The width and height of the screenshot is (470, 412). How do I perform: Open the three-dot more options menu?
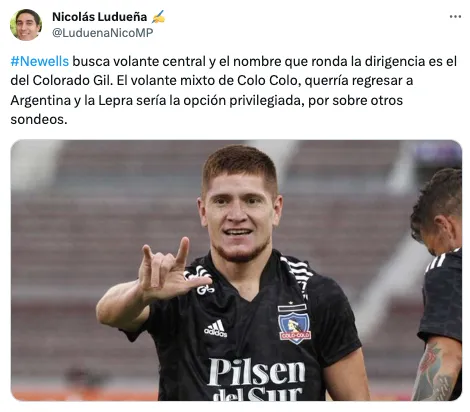click(x=455, y=16)
